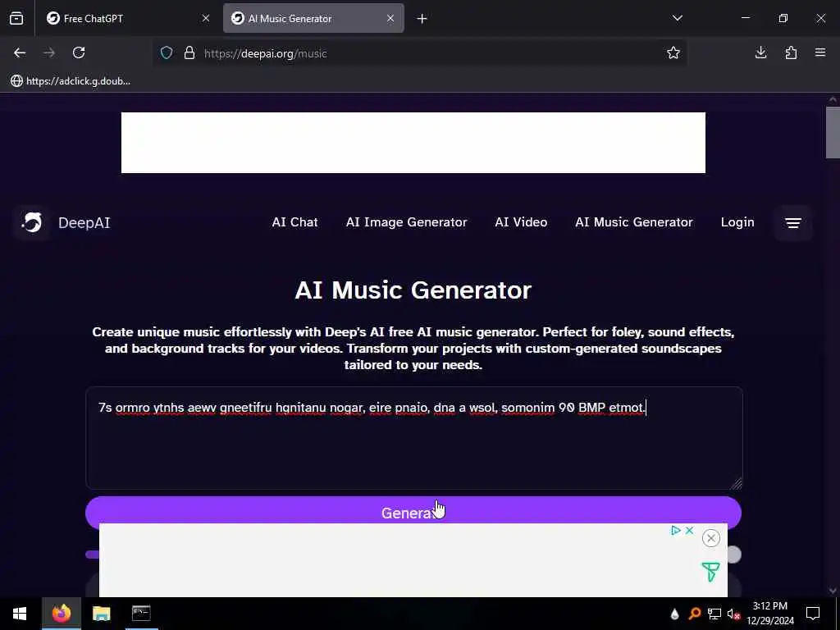
Task: Click the gray slider knob under Generate
Action: (733, 555)
